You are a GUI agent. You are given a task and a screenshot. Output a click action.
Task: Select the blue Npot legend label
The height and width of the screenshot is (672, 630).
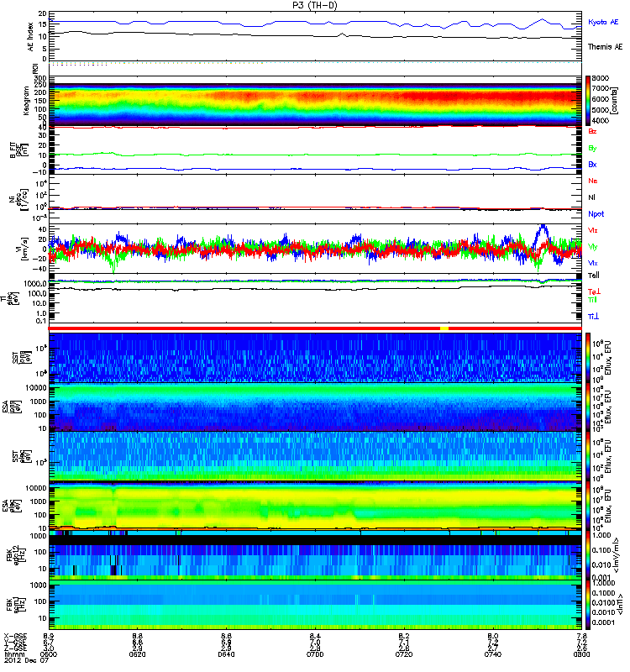[x=596, y=214]
